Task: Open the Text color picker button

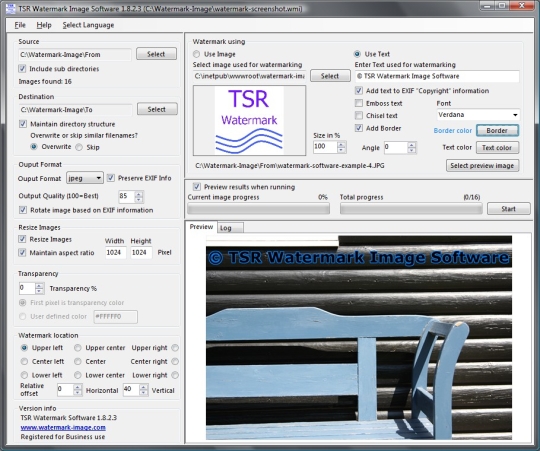Action: coord(497,147)
